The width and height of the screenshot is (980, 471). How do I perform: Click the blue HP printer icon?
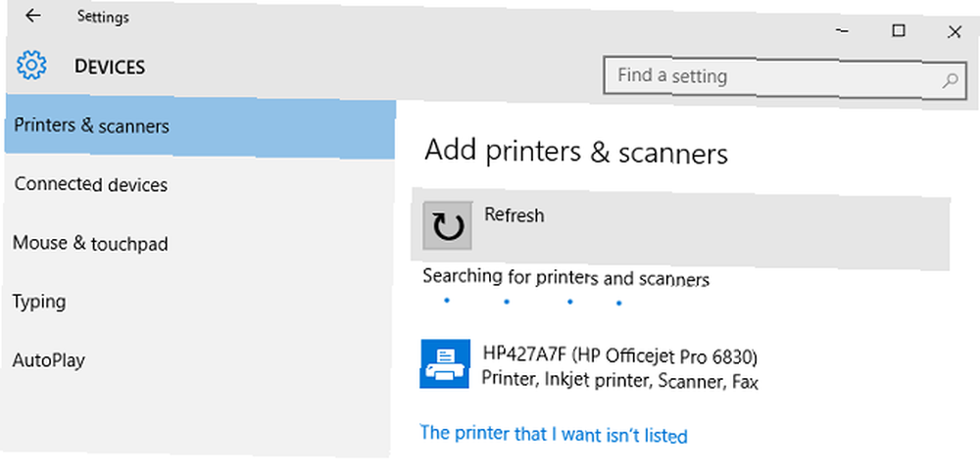tap(444, 363)
